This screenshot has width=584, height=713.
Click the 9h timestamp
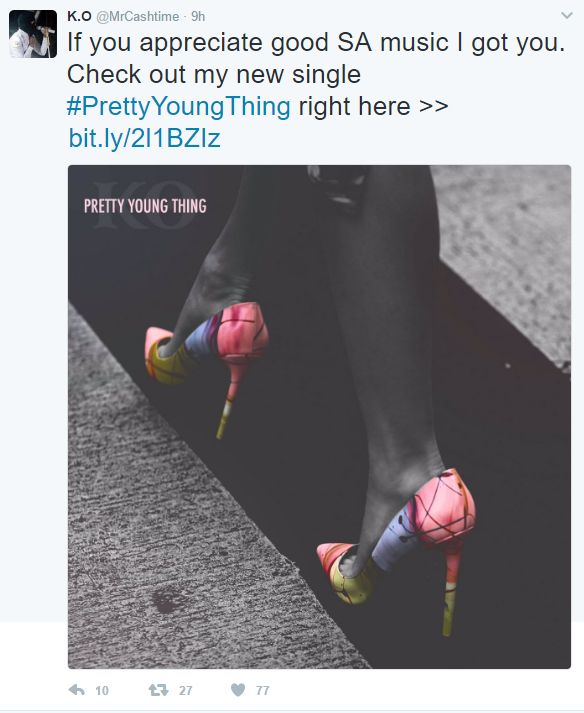[198, 17]
